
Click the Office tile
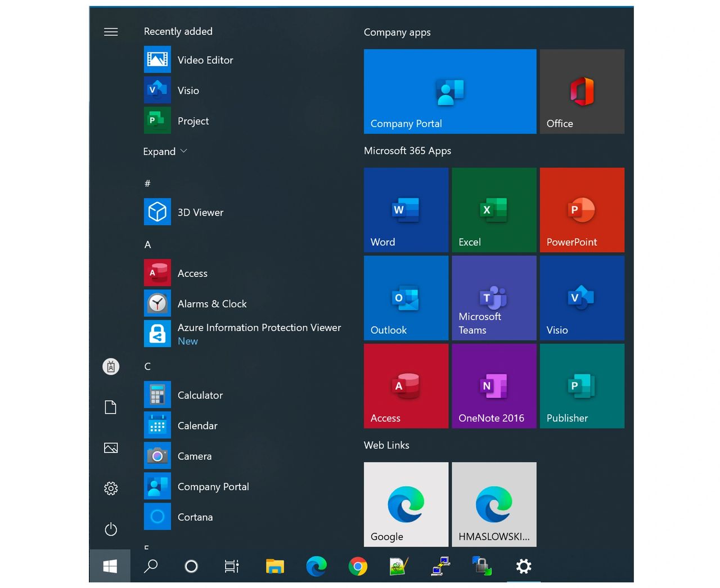(582, 91)
